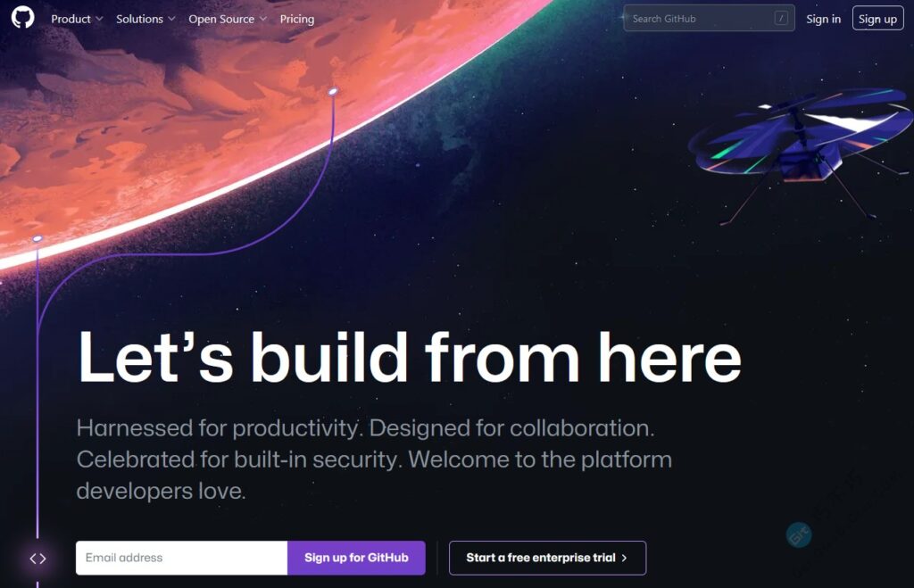This screenshot has height=588, width=914.
Task: Click the glowing dot above vertical line
Action: click(37, 238)
